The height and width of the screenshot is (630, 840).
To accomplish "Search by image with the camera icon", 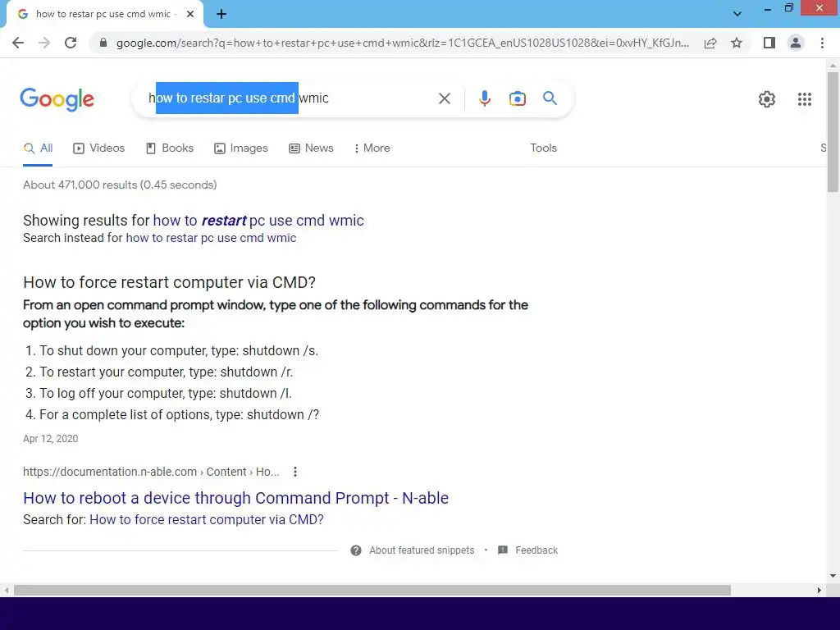I will pyautogui.click(x=517, y=98).
